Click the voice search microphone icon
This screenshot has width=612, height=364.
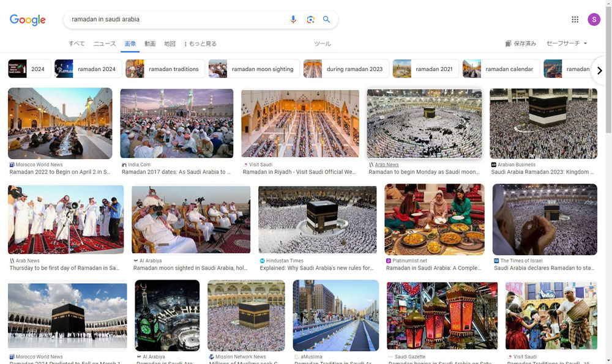click(x=293, y=20)
